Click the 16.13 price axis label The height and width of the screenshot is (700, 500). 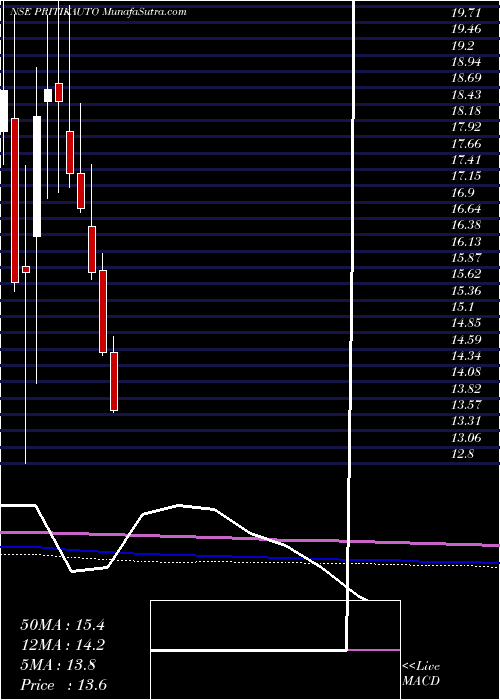point(466,242)
